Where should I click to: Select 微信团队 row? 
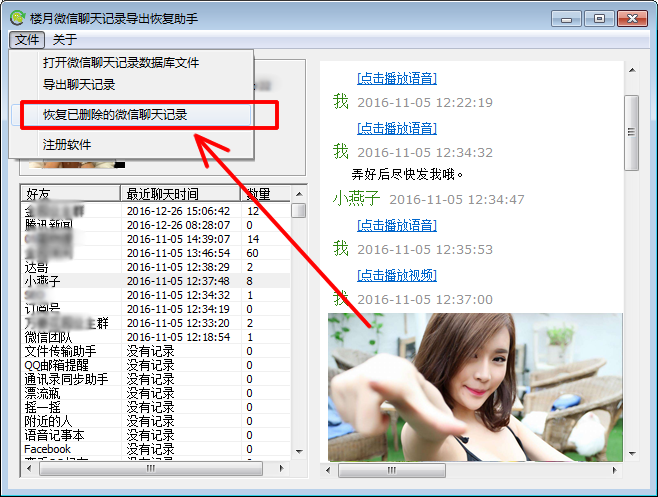156,337
